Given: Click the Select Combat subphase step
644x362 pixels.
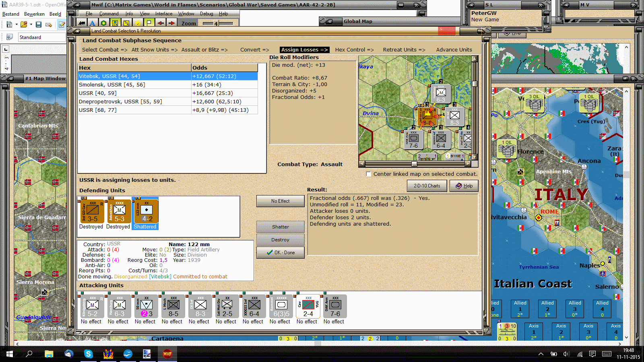Looking at the screenshot, I should (x=105, y=50).
